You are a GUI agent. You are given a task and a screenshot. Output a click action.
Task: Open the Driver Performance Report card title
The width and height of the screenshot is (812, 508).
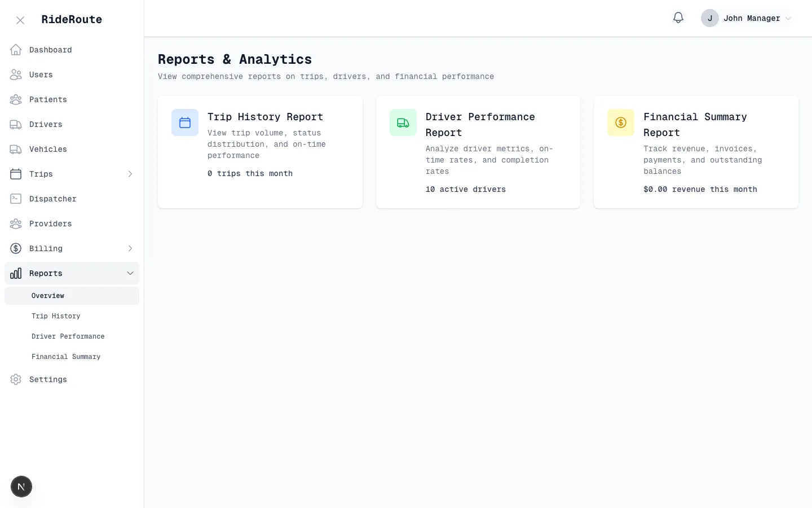(480, 125)
